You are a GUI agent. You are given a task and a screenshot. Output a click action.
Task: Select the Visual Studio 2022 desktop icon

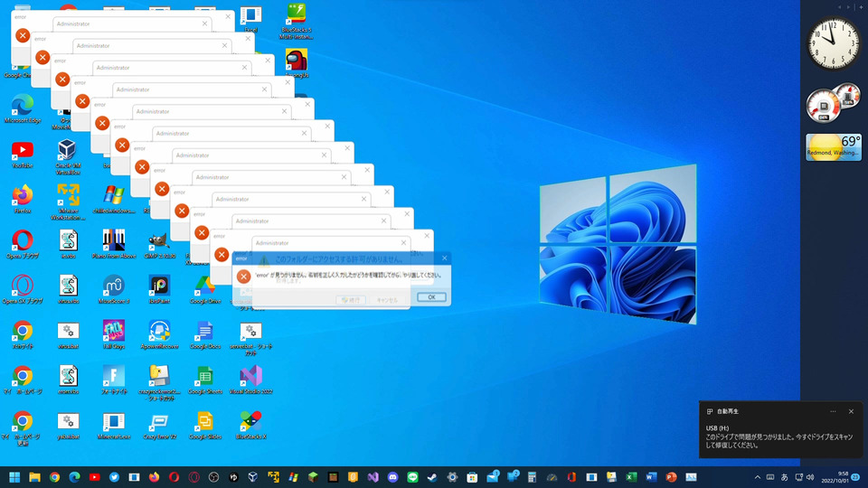[250, 380]
